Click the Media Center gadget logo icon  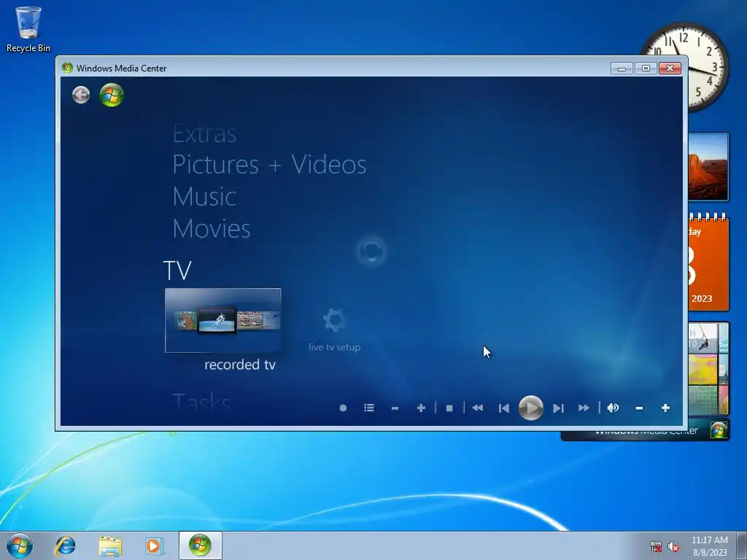tap(719, 430)
